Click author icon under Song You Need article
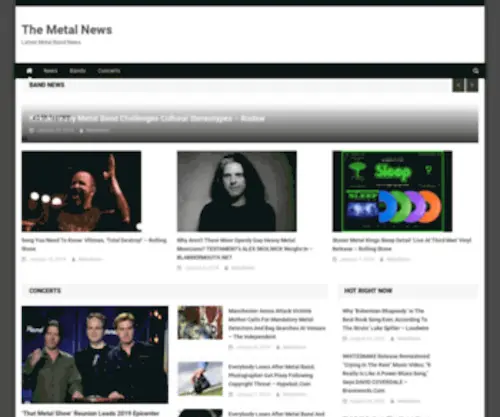 click(x=73, y=259)
